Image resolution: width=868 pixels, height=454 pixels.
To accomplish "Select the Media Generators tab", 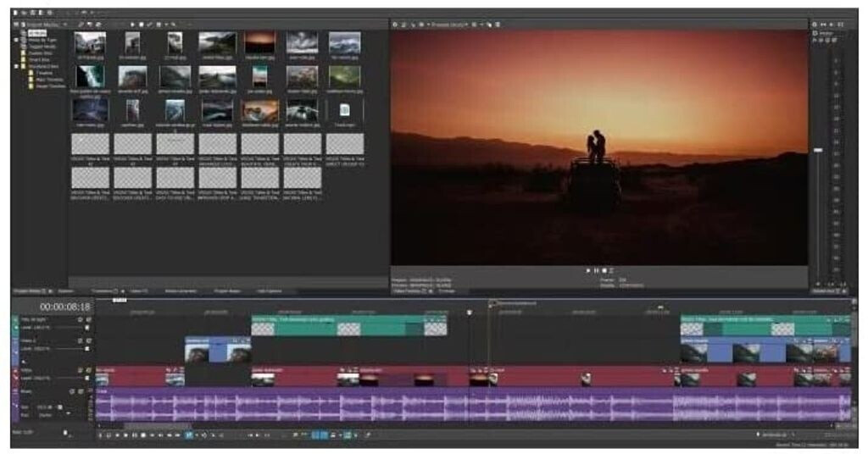I will 181,291.
